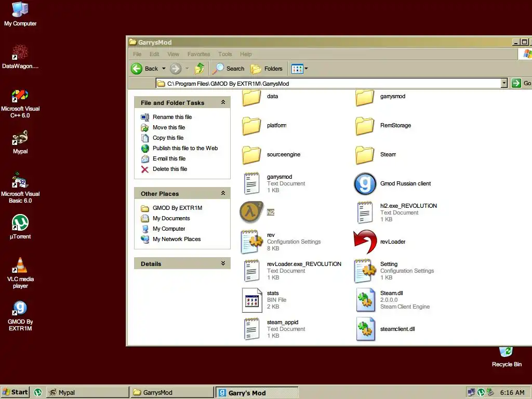
Task: Click the Start button
Action: click(x=15, y=392)
